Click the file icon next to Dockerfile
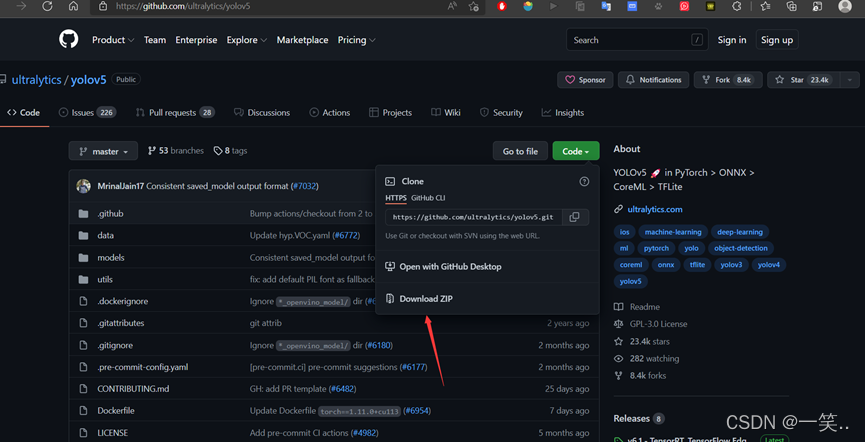The image size is (865, 442). [83, 411]
